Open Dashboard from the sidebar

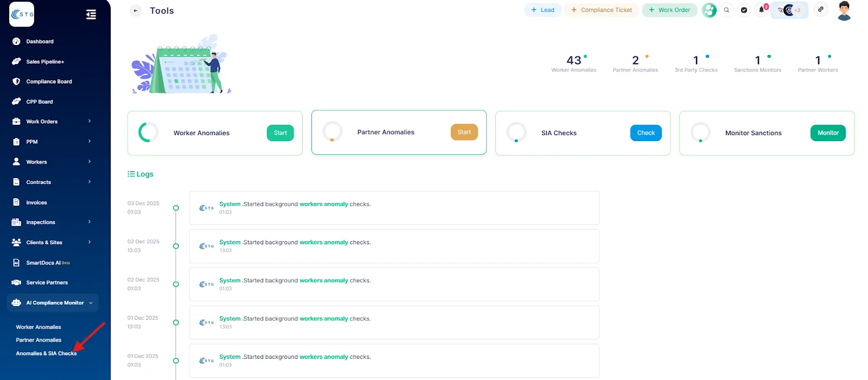pyautogui.click(x=40, y=41)
